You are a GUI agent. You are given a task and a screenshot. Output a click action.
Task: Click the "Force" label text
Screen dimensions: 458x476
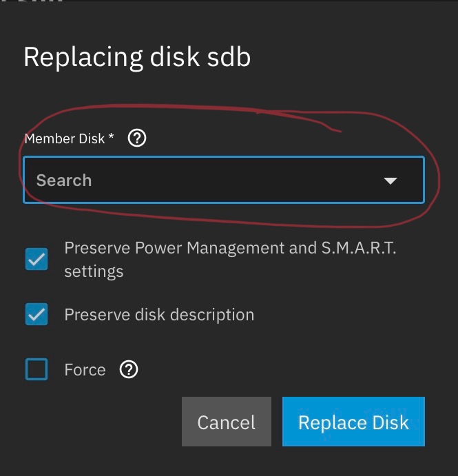(x=85, y=370)
